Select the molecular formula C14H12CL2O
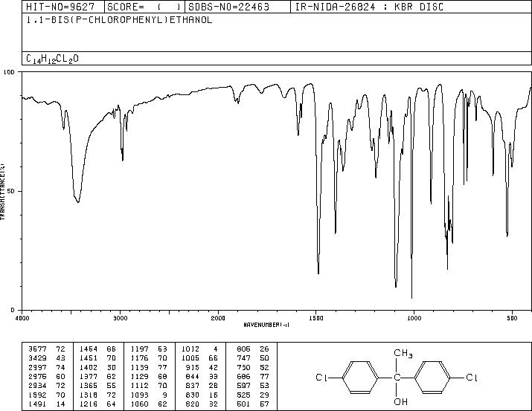 52,59
